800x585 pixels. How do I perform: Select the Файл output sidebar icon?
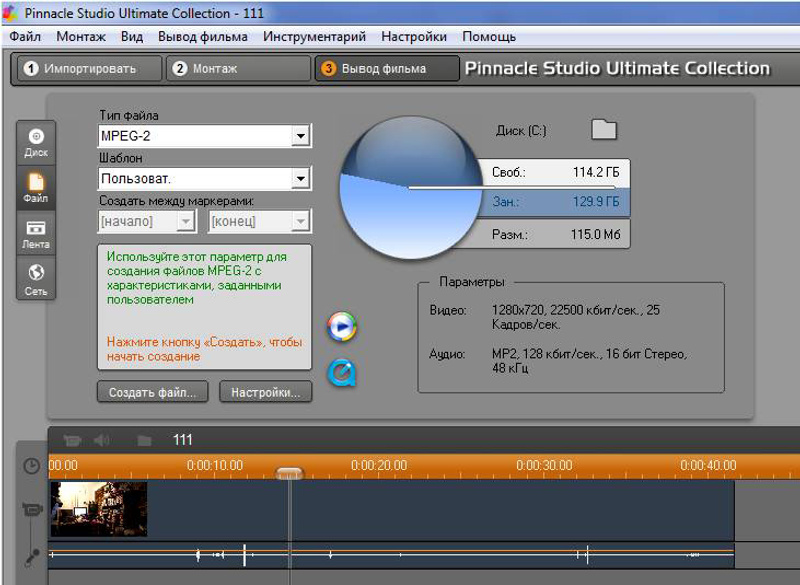(x=36, y=187)
